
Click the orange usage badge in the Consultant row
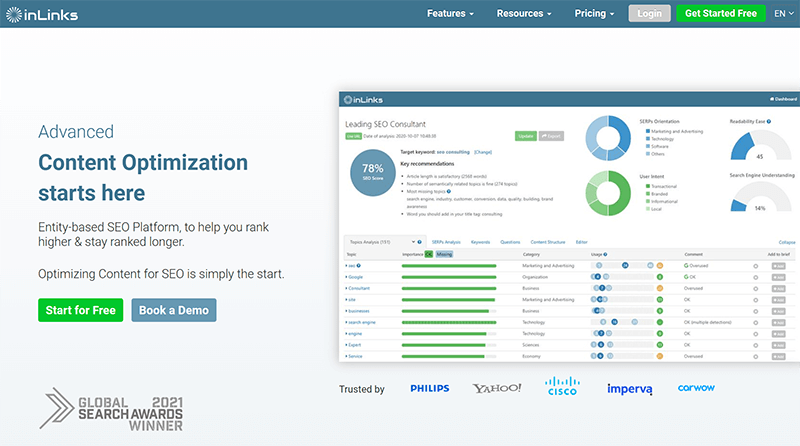(660, 288)
